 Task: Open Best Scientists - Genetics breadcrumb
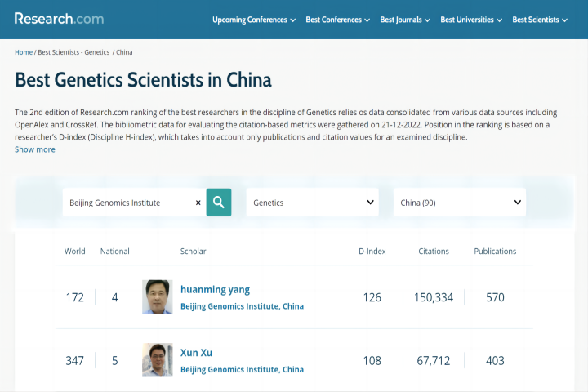pos(73,52)
